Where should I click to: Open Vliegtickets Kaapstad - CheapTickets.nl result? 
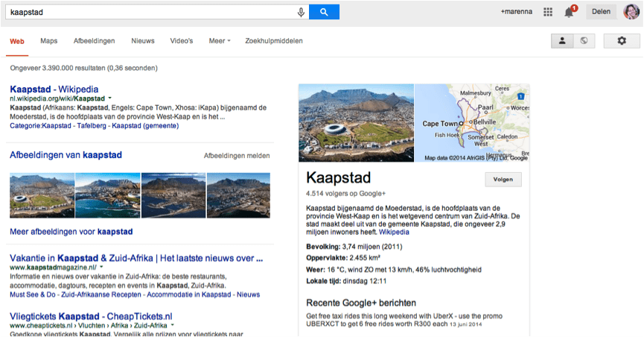tap(91, 316)
